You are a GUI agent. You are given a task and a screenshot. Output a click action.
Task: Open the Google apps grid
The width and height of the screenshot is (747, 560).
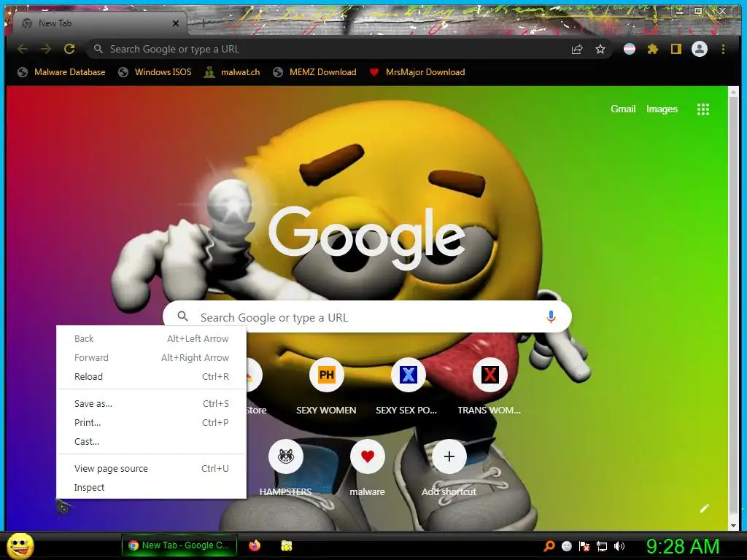pyautogui.click(x=703, y=109)
